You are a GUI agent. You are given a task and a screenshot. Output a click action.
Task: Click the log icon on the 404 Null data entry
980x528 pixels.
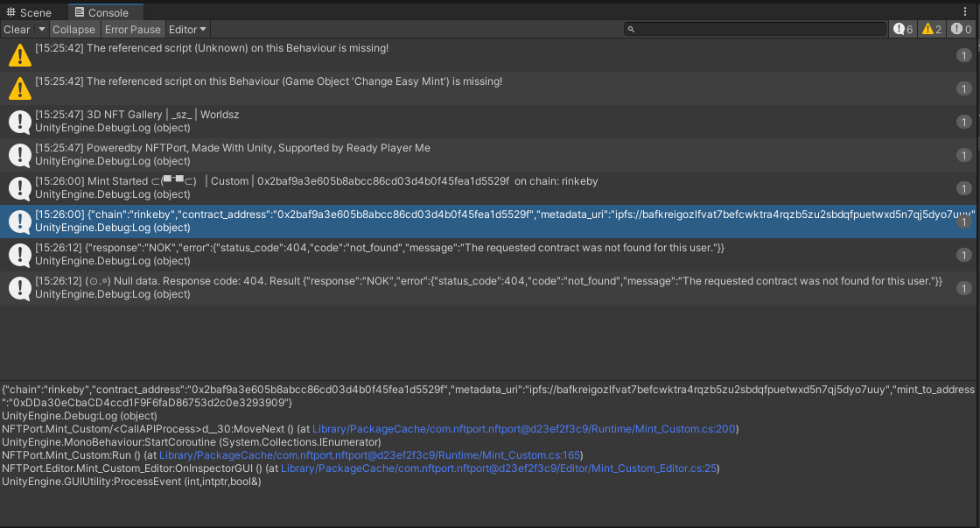tap(19, 287)
